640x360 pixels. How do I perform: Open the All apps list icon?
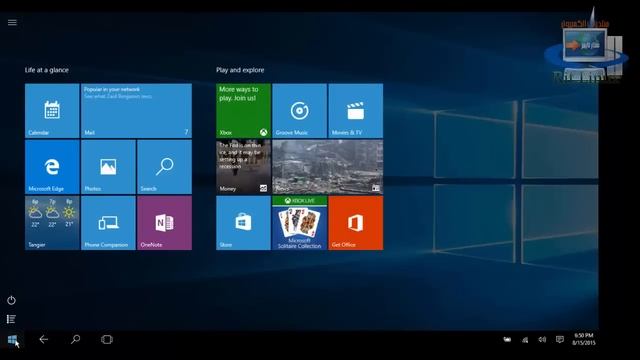[x=11, y=319]
